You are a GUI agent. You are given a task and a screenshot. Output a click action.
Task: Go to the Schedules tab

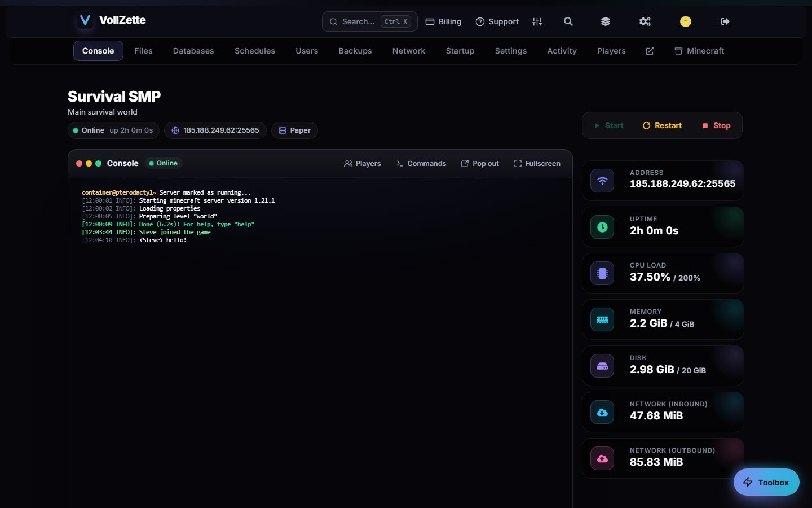[x=255, y=51]
